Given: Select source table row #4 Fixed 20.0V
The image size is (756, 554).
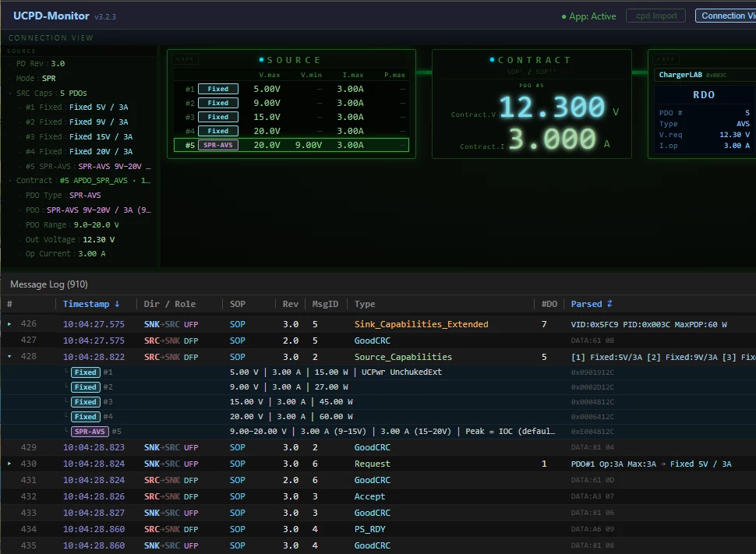Looking at the screenshot, I should pyautogui.click(x=291, y=131).
